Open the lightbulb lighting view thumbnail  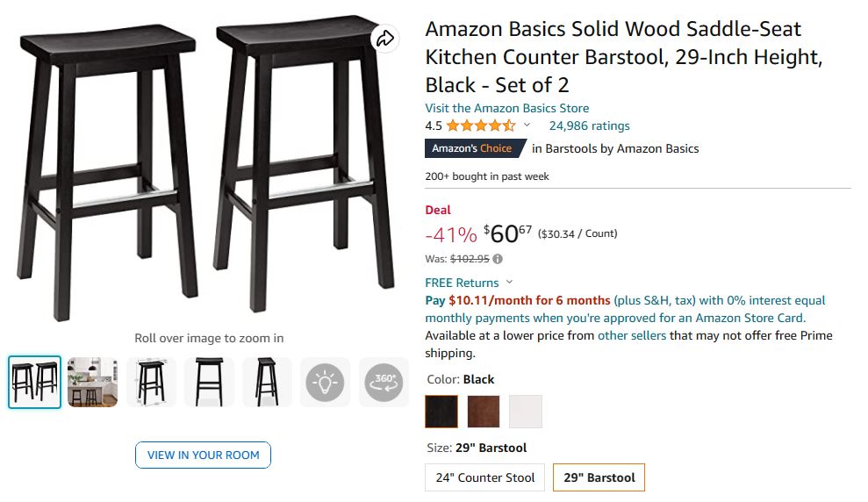(x=325, y=383)
